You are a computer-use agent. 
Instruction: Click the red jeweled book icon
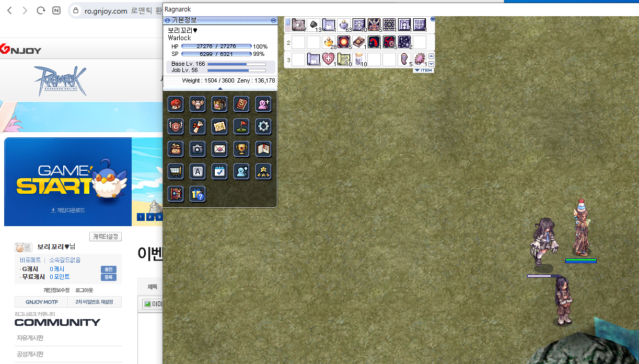pyautogui.click(x=176, y=194)
